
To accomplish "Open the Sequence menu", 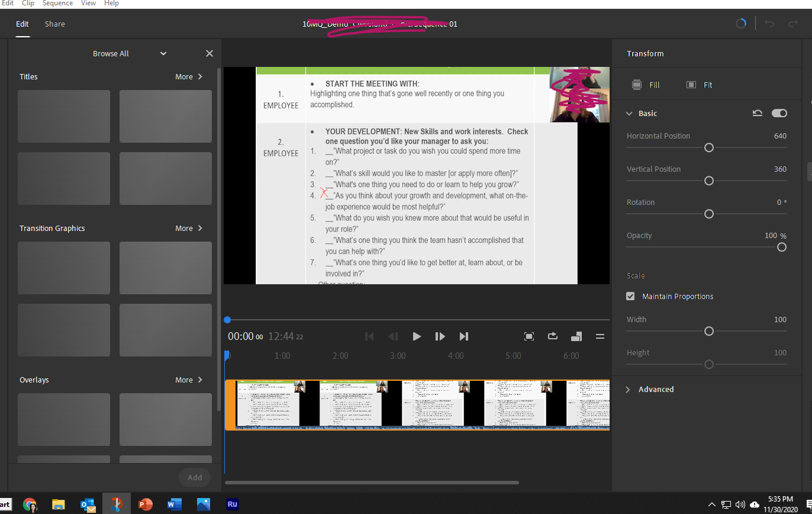I will (x=57, y=4).
